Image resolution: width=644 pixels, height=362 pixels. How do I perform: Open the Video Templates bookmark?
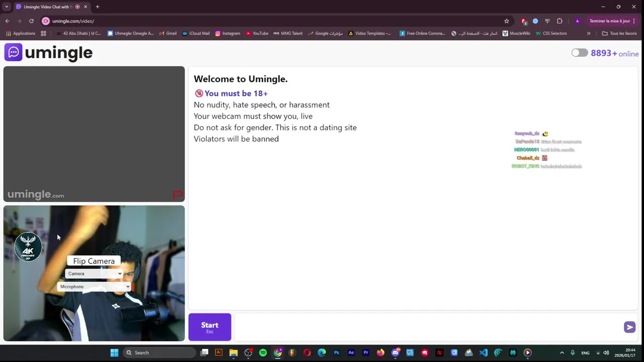(x=369, y=33)
